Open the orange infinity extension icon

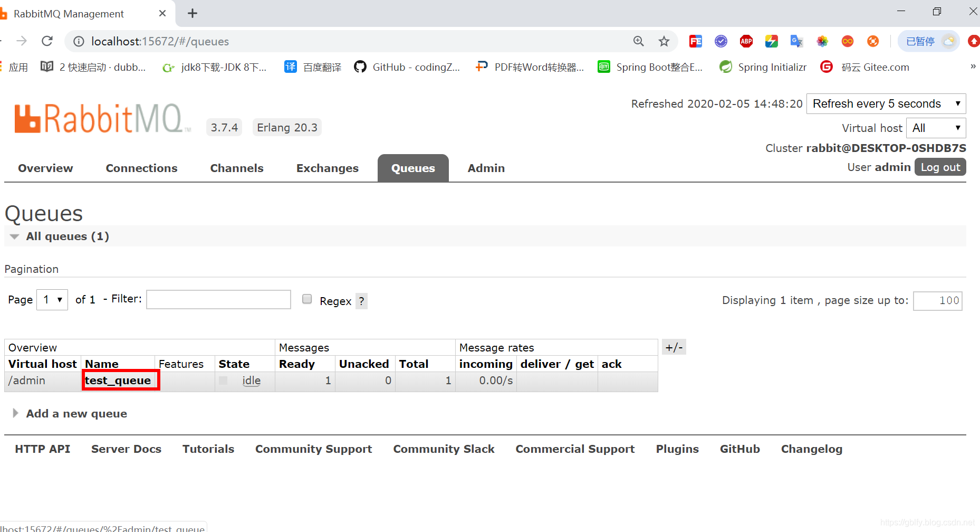coord(848,41)
